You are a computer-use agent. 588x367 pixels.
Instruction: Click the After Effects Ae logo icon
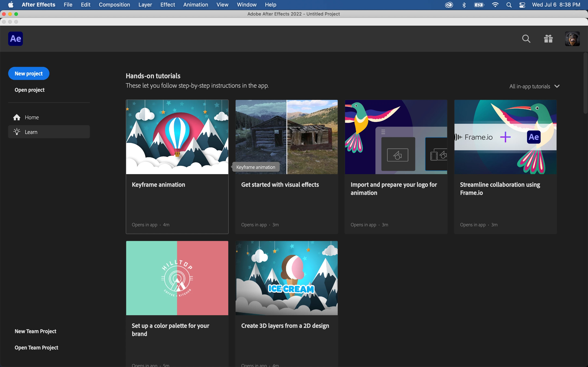point(15,39)
